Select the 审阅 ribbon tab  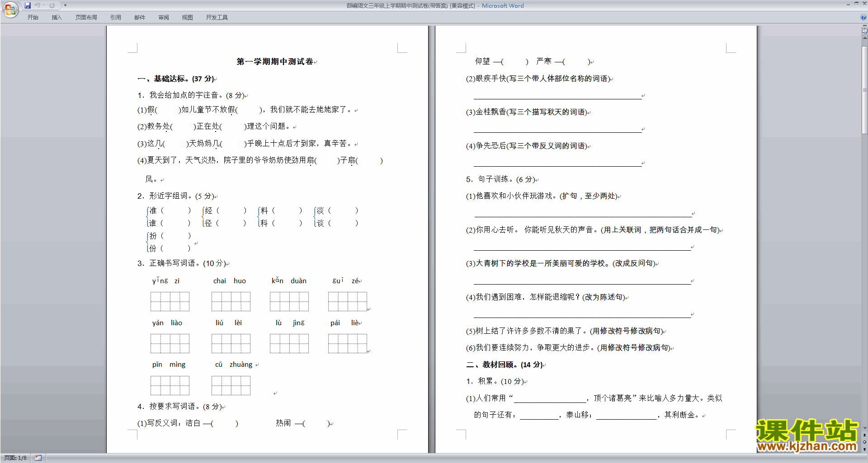(x=164, y=18)
